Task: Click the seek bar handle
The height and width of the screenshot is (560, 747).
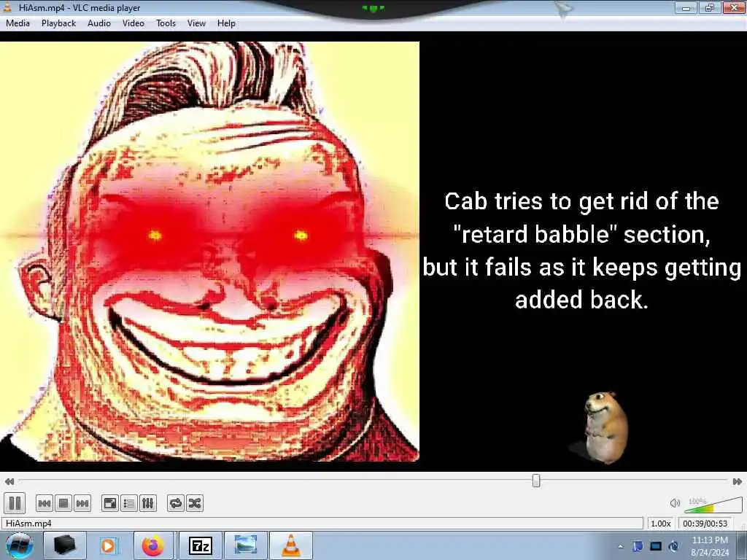Action: (536, 481)
